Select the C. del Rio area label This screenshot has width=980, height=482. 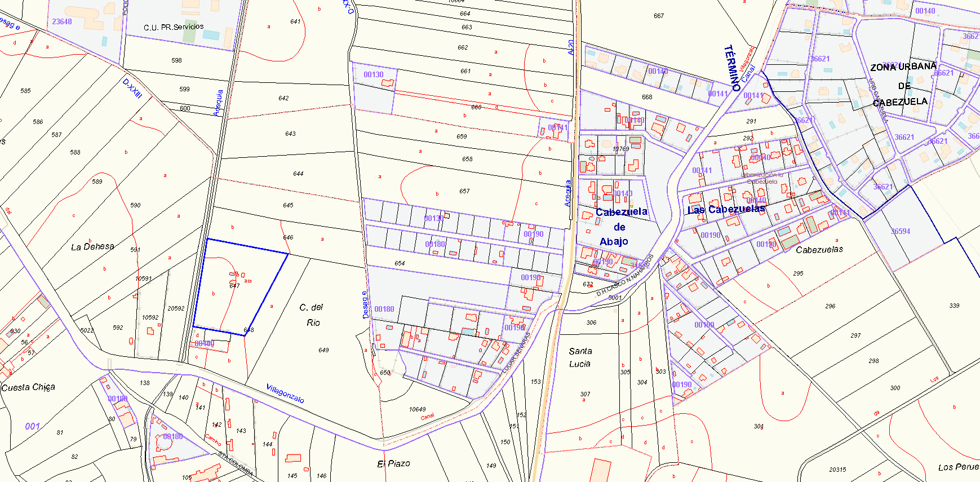tap(312, 315)
